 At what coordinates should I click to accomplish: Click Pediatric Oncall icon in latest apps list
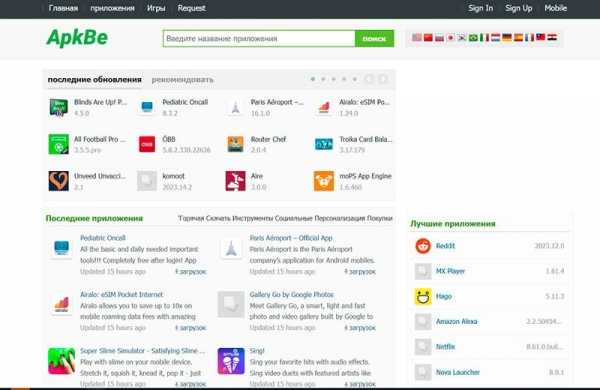pyautogui.click(x=62, y=248)
